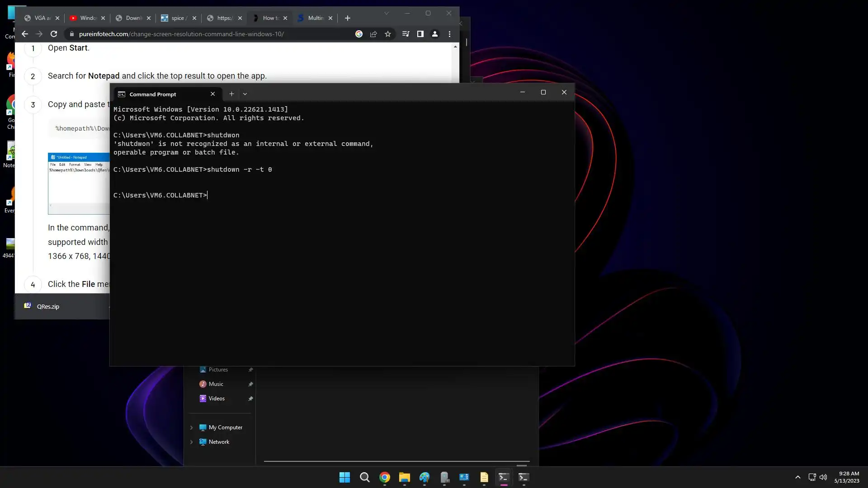Open Chrome's three-dot menu
The width and height of the screenshot is (868, 488).
449,34
